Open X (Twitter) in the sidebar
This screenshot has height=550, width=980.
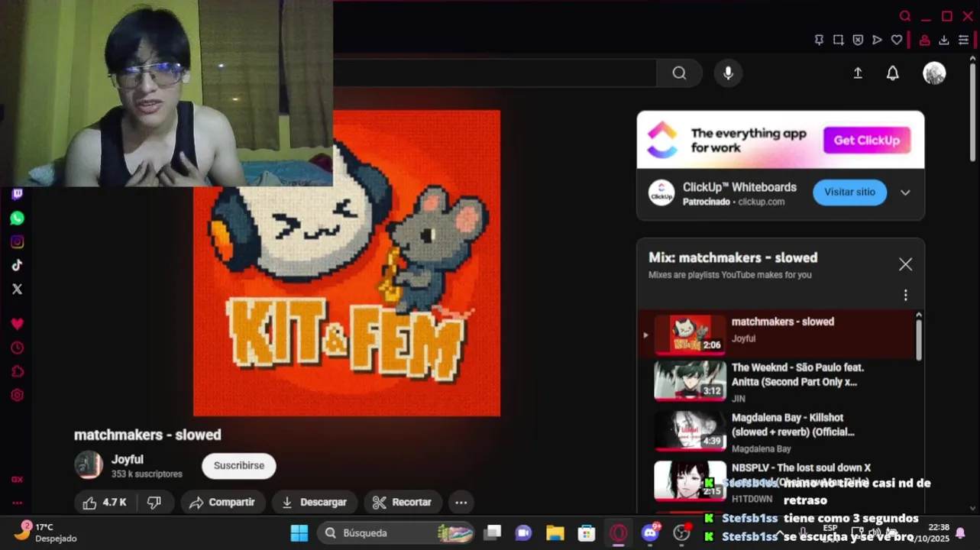point(17,290)
